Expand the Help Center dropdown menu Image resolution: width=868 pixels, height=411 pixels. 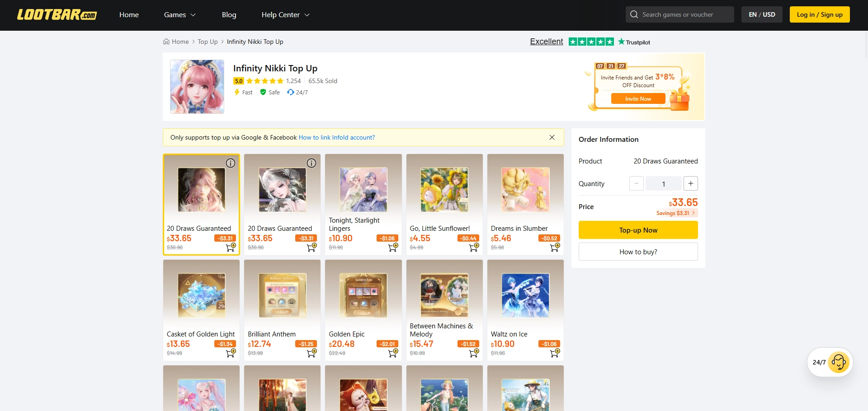pyautogui.click(x=286, y=15)
